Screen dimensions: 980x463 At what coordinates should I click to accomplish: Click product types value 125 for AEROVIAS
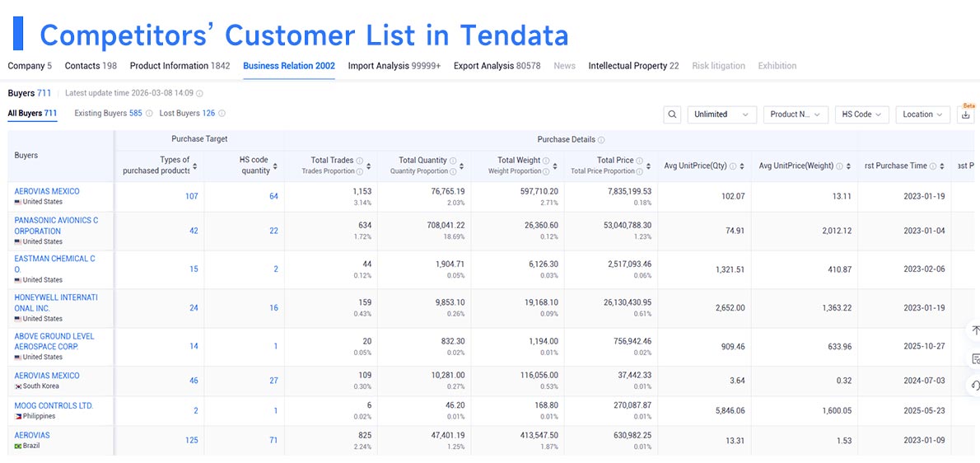tap(191, 441)
